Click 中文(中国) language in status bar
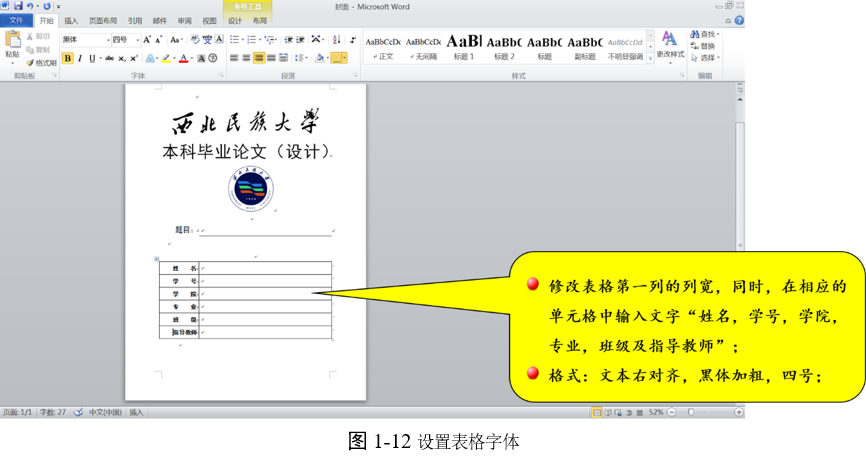 point(105,412)
